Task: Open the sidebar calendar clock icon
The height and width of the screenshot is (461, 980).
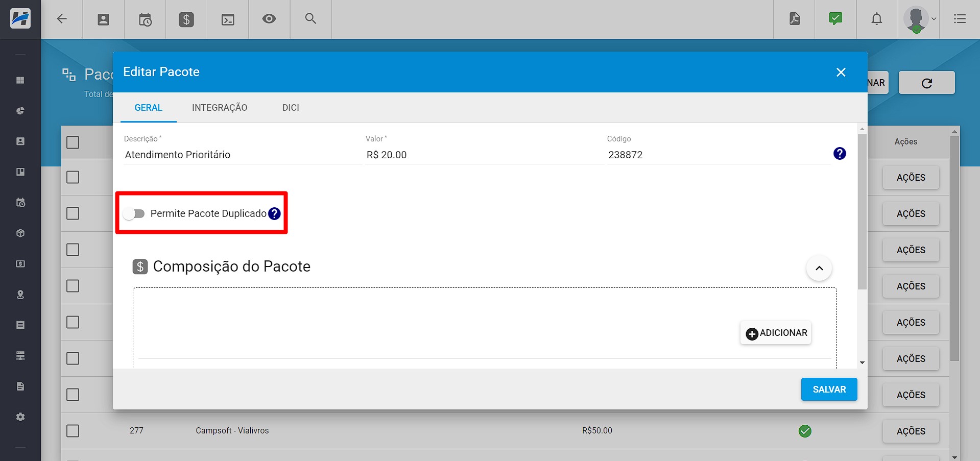Action: pyautogui.click(x=20, y=203)
